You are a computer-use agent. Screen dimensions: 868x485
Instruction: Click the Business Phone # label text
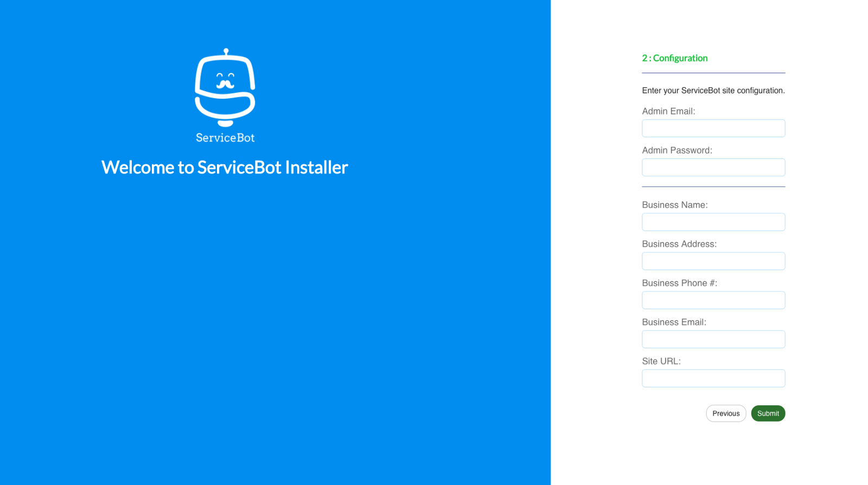click(680, 283)
